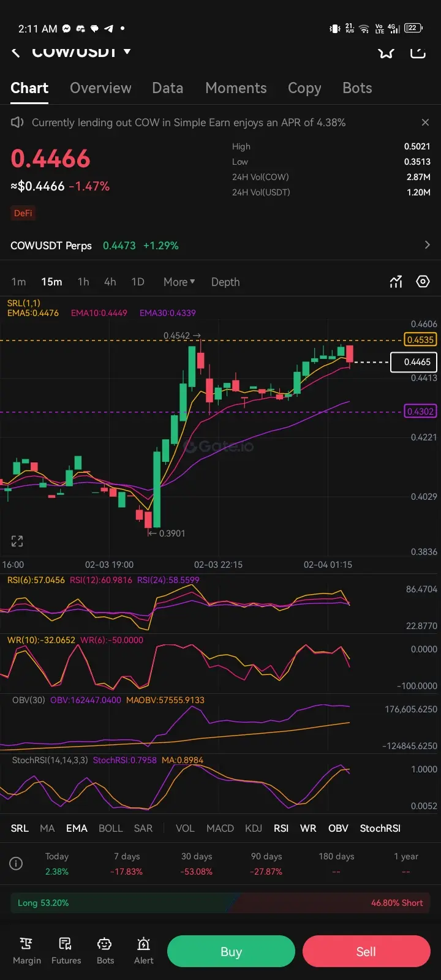Select the 4h timeframe
Screen dimensions: 441x980
pyautogui.click(x=110, y=282)
